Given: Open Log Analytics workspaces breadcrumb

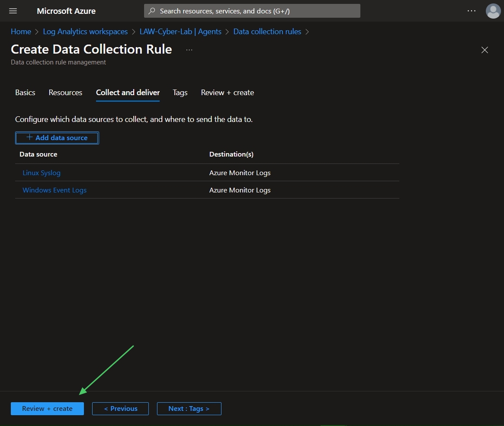Looking at the screenshot, I should tap(85, 32).
